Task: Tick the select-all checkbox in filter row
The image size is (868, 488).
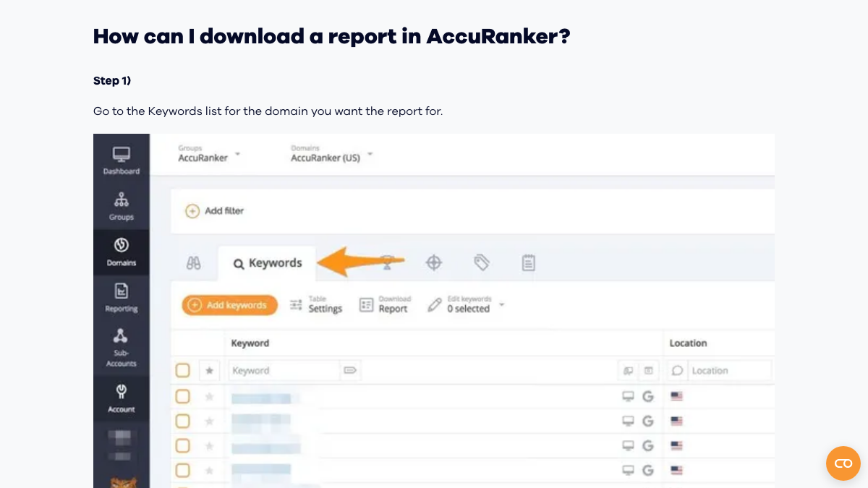Action: point(183,371)
